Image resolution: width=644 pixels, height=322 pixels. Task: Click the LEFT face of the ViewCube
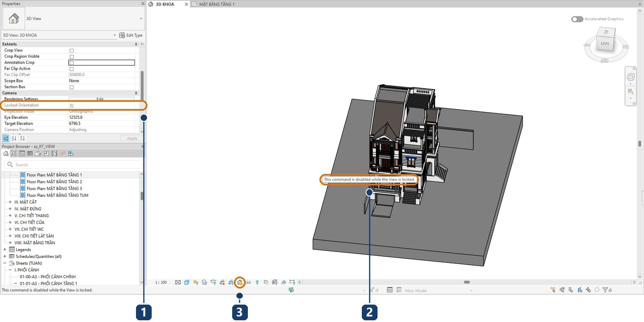click(605, 44)
